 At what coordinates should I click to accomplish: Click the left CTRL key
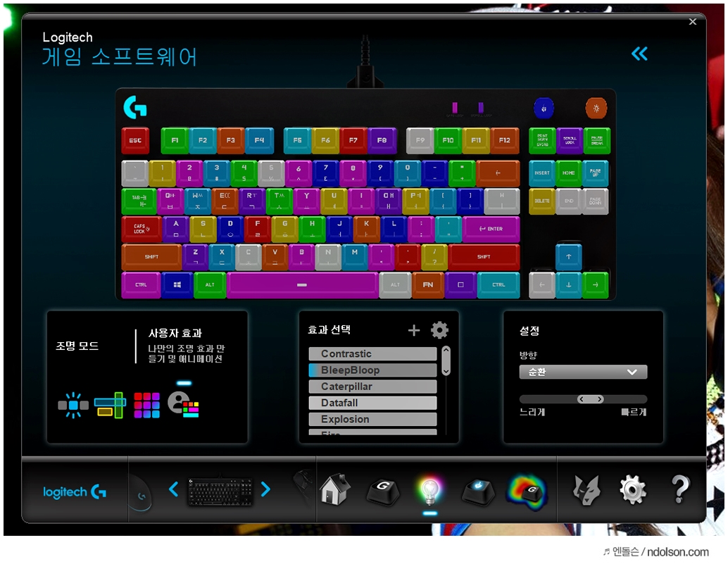pos(141,284)
